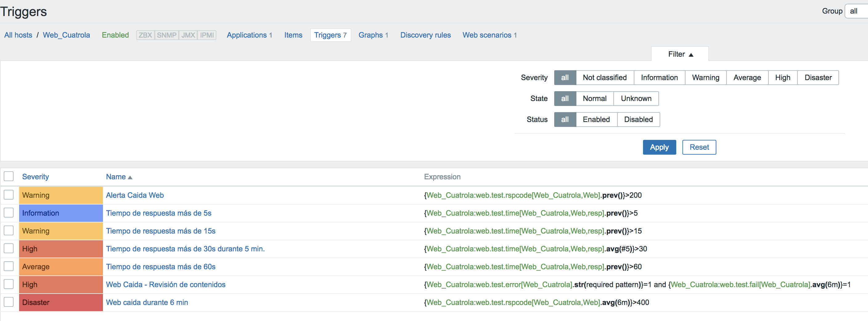The width and height of the screenshot is (868, 321).
Task: Reset the filter settings
Action: coord(699,147)
